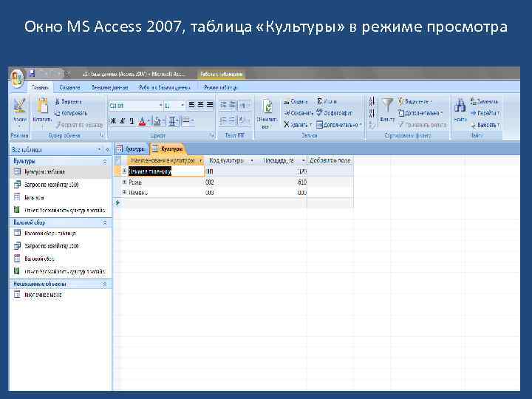Screen dimensions: 532x399
Task: Open the View mode (Режим) button
Action: pos(20,113)
